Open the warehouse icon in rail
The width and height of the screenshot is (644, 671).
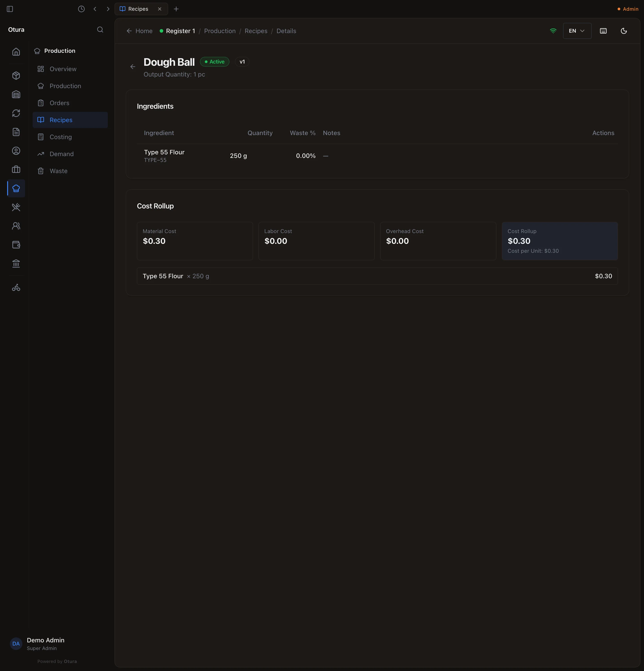16,94
